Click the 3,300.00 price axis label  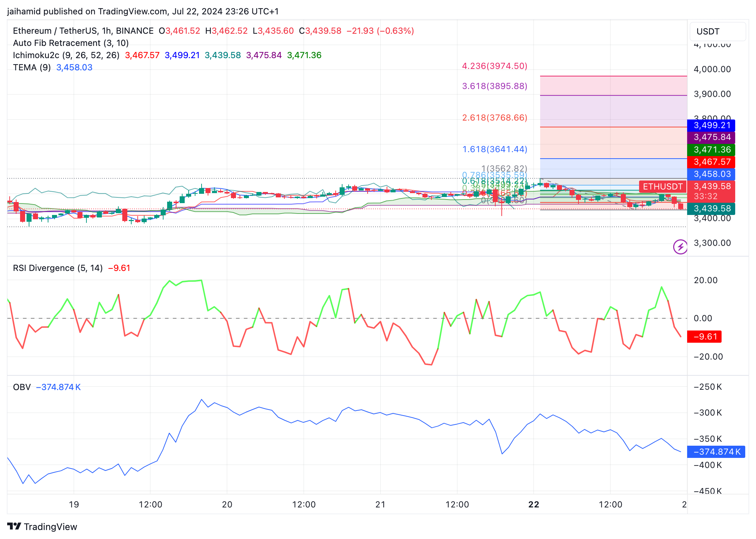712,243
